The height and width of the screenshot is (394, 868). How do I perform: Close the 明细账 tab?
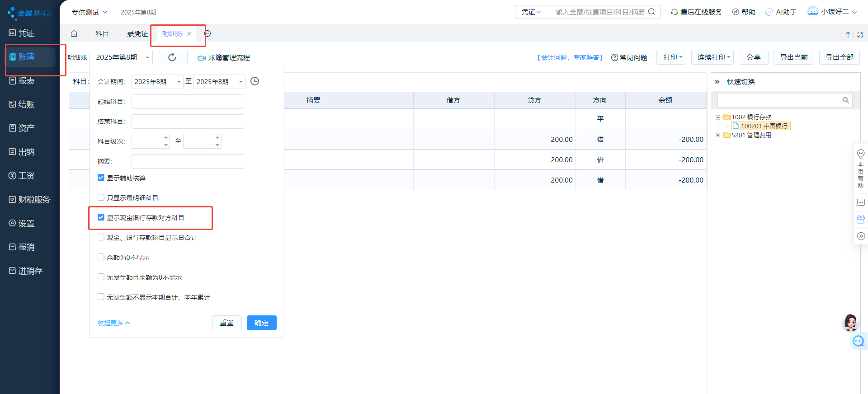189,34
